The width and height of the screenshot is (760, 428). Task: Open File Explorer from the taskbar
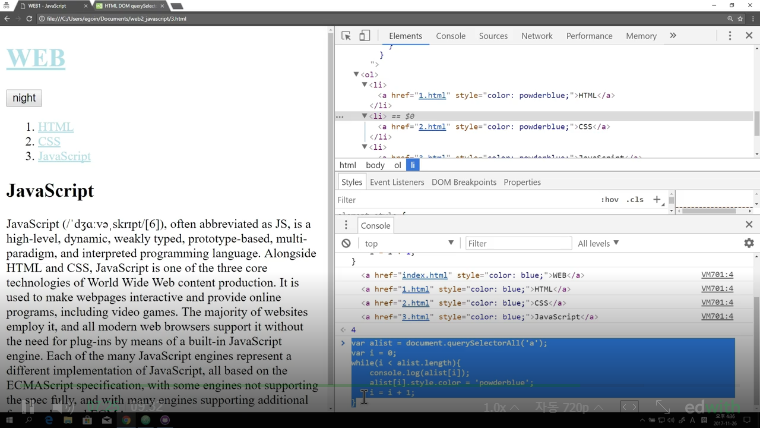[x=68, y=420]
